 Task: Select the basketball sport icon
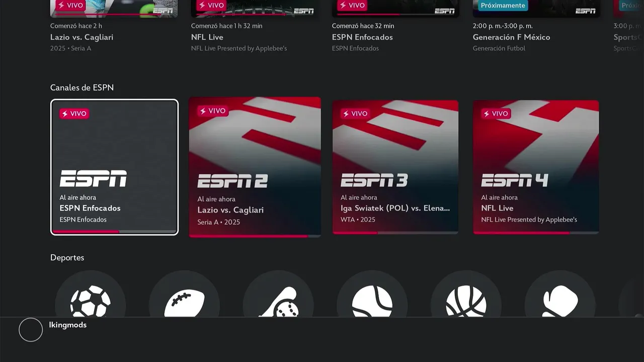click(x=466, y=295)
